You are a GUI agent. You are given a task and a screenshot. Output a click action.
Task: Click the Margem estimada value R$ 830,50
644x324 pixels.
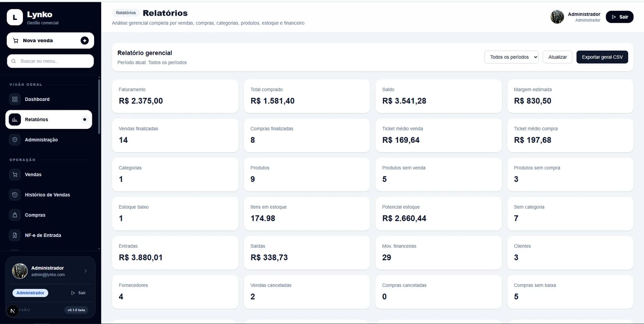(532, 101)
